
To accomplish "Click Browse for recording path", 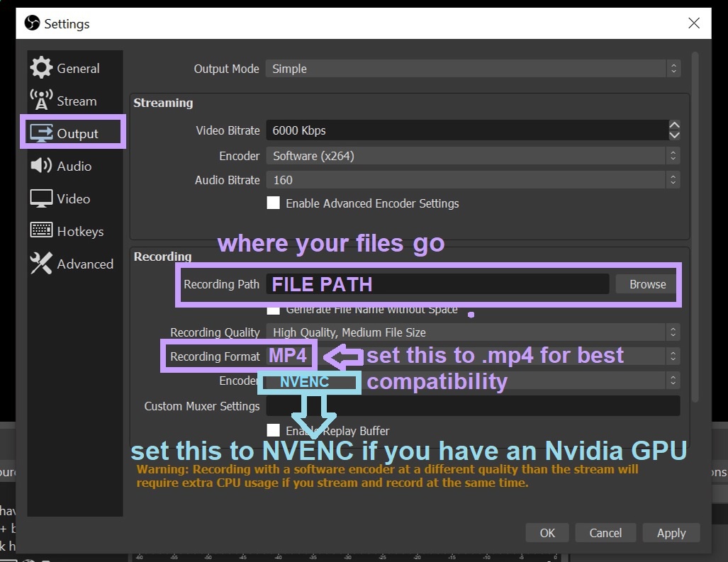I will tap(647, 284).
